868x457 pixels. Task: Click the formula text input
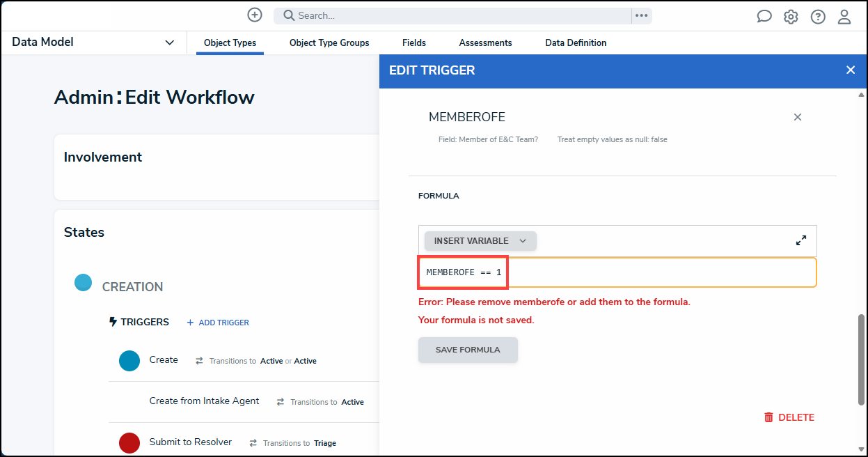click(617, 272)
